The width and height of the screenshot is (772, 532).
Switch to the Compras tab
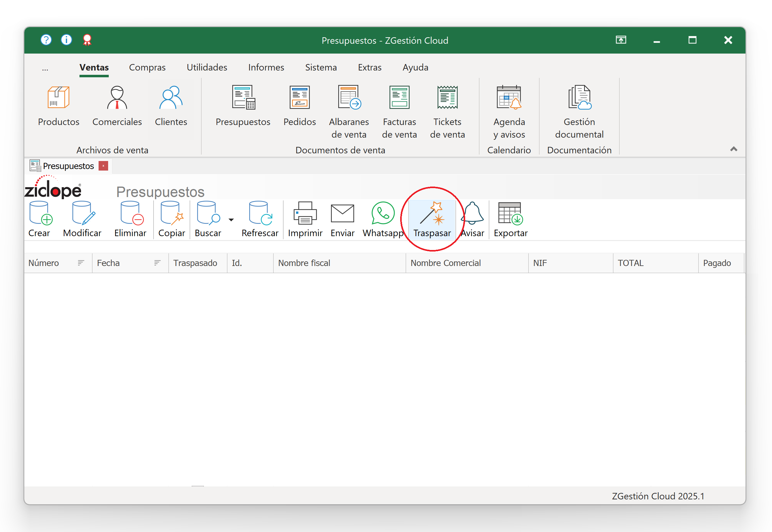point(147,68)
